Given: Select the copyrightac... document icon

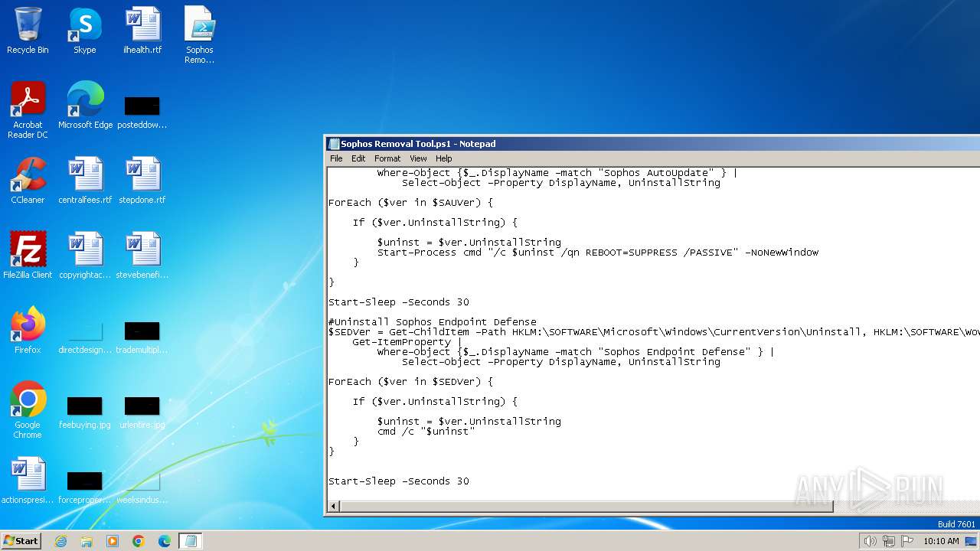Looking at the screenshot, I should coord(85,256).
